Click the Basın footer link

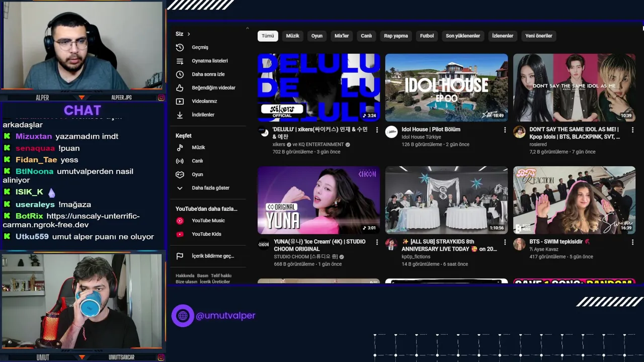tap(202, 276)
